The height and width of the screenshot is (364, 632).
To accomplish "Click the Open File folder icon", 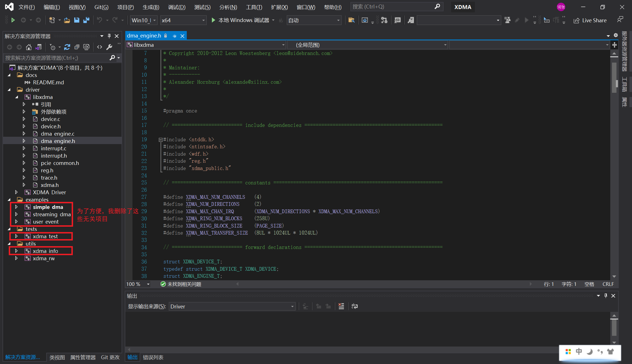I will 67,20.
